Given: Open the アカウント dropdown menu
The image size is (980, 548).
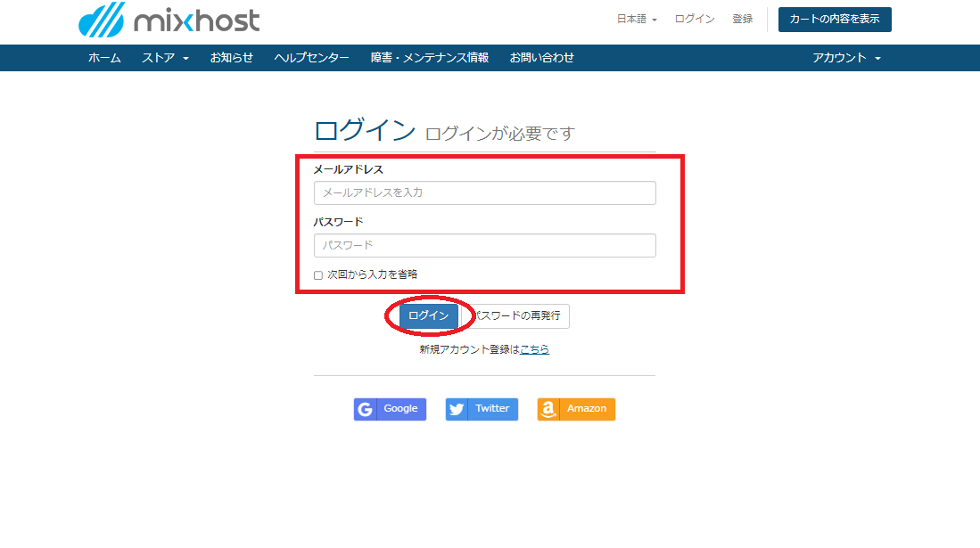Looking at the screenshot, I should [845, 57].
